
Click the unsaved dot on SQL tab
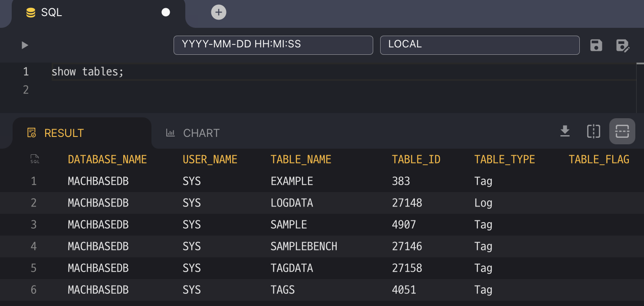click(166, 12)
